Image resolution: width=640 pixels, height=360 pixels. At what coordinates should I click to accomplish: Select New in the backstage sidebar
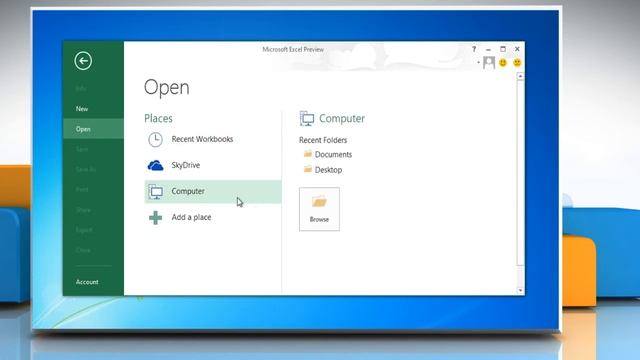tap(82, 109)
